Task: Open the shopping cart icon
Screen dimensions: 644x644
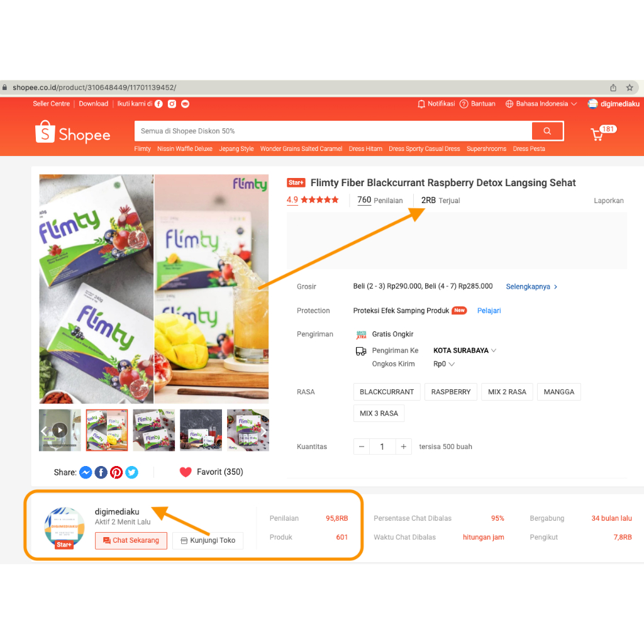Action: (x=597, y=135)
